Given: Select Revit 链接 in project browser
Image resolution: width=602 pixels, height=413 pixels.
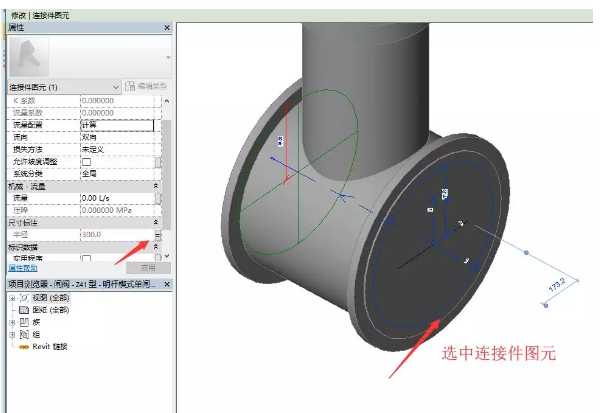Looking at the screenshot, I should (x=50, y=347).
